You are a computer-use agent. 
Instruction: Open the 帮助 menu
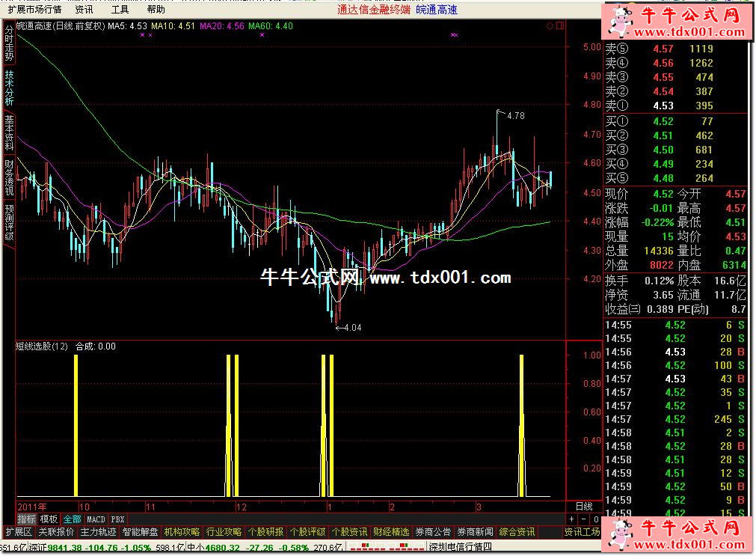click(x=156, y=10)
